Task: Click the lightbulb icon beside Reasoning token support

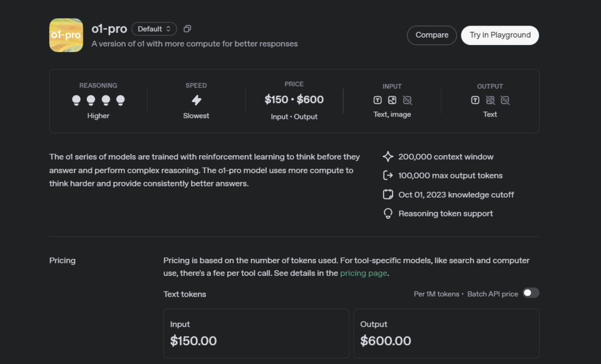Action: pyautogui.click(x=388, y=213)
